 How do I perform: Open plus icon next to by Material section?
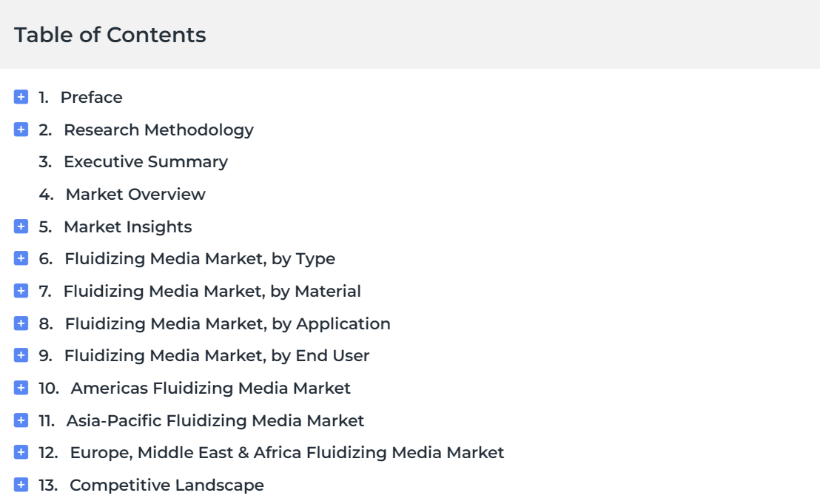(x=21, y=291)
